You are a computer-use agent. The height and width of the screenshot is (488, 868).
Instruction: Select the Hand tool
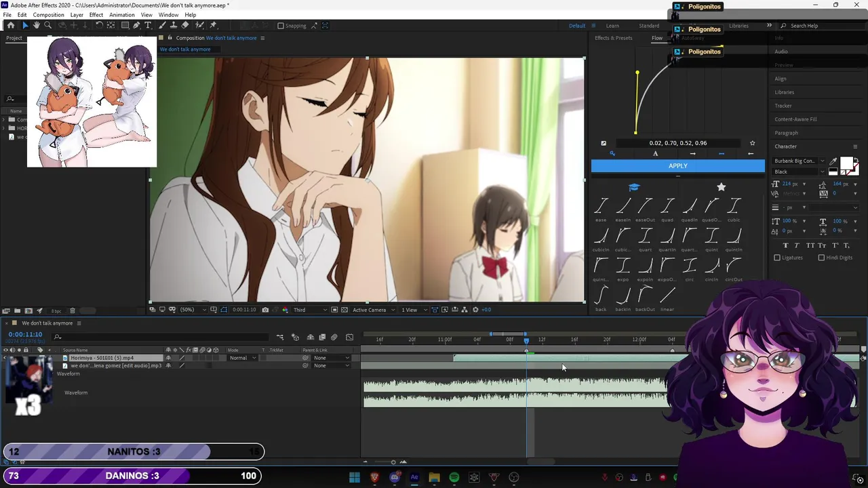coord(37,25)
